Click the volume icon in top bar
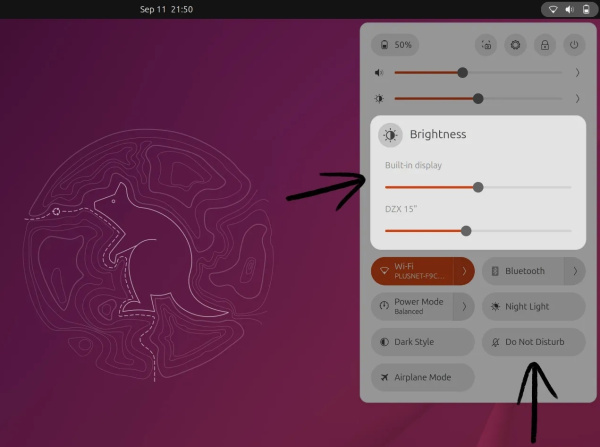The height and width of the screenshot is (447, 600). 570,9
